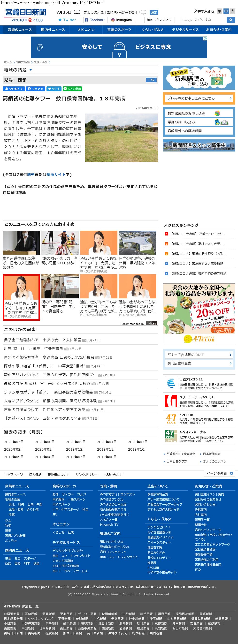This screenshot has width=238, height=644.
Task: Set text size to 小 (small)
Action: [219, 11]
